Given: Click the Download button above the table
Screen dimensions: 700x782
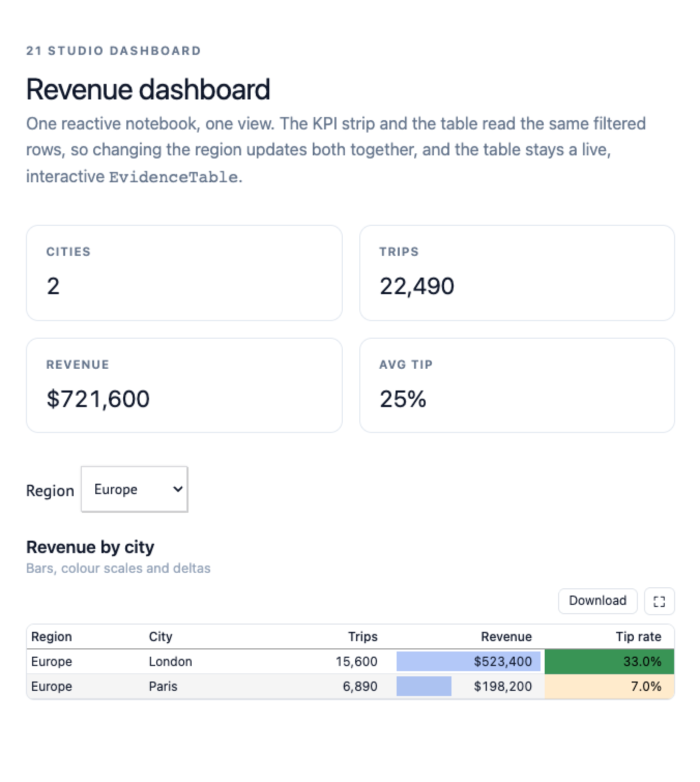Looking at the screenshot, I should (597, 601).
